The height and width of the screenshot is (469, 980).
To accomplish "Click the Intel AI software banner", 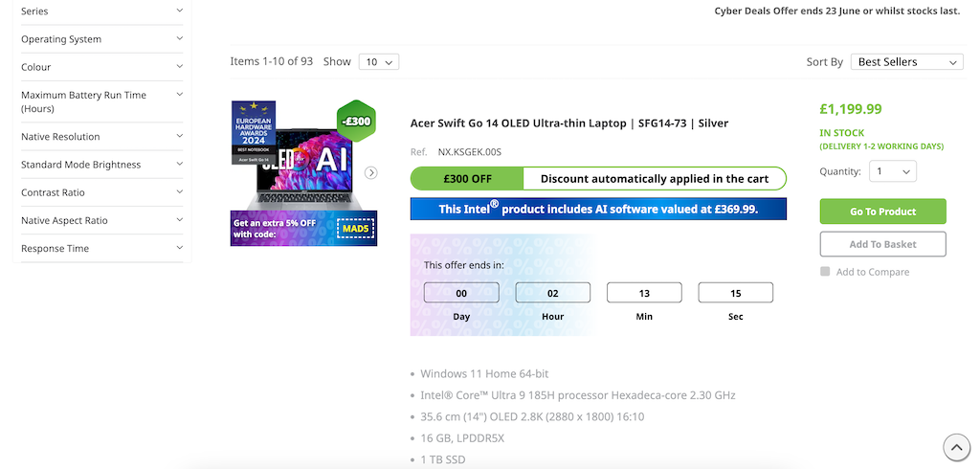I will [x=598, y=209].
